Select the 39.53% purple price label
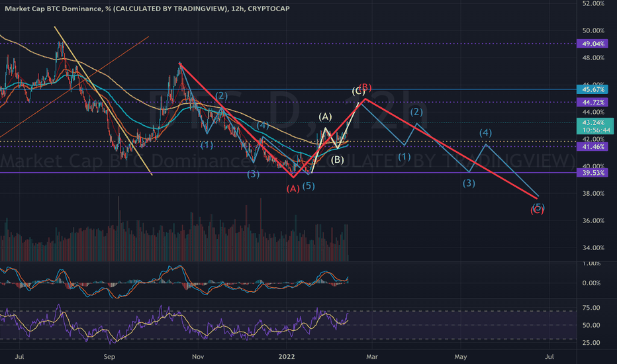The height and width of the screenshot is (364, 617). coord(593,172)
